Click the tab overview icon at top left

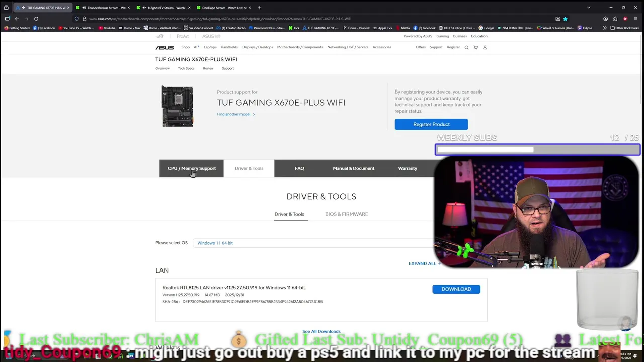(6, 8)
